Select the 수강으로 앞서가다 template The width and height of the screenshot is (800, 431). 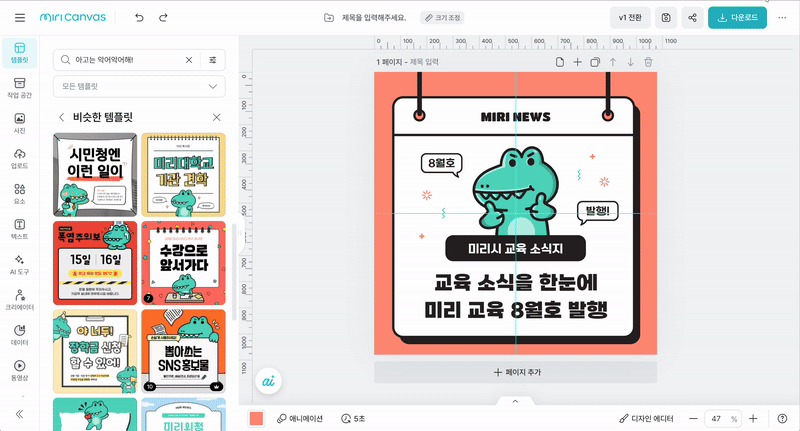183,263
